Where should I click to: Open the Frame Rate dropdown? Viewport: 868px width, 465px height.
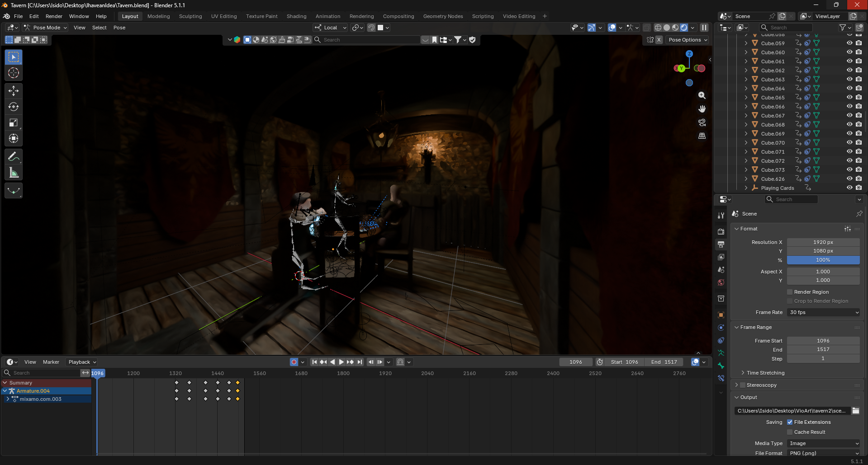tap(823, 312)
